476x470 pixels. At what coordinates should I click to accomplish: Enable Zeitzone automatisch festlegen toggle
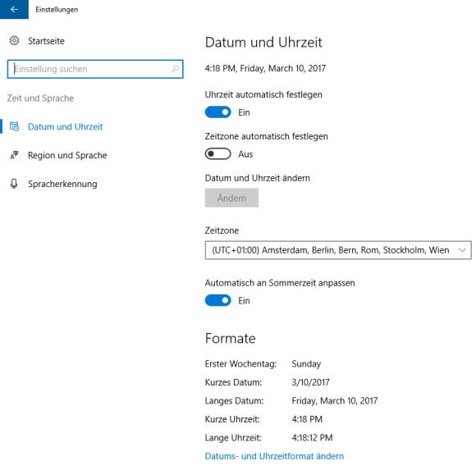pos(218,154)
